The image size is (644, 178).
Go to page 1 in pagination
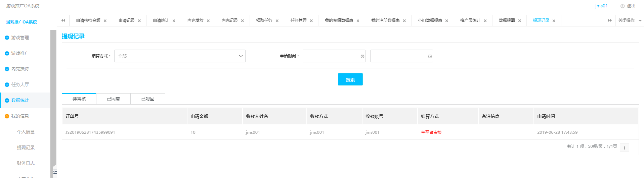coord(625,148)
